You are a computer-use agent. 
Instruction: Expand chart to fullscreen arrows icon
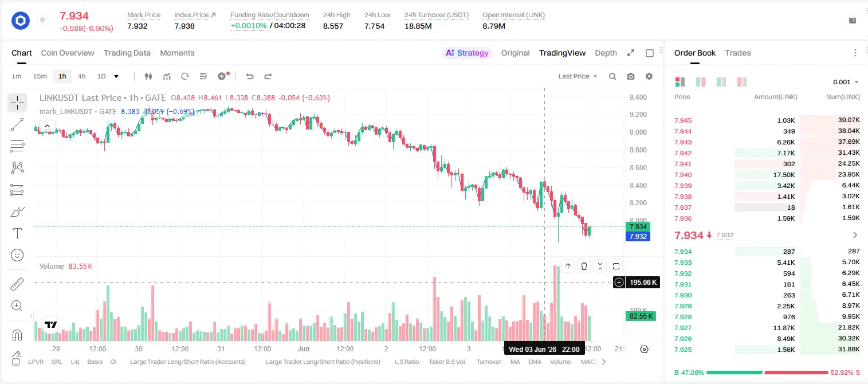coord(631,53)
